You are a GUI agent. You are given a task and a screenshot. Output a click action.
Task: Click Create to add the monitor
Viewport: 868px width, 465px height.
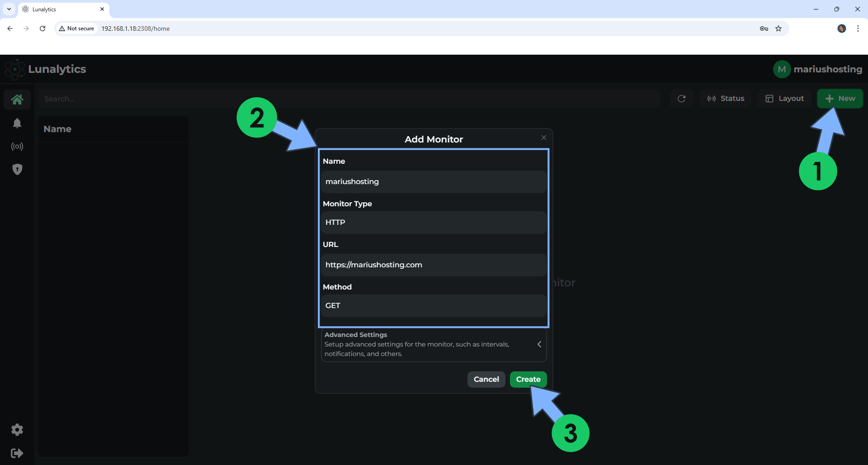(x=528, y=380)
